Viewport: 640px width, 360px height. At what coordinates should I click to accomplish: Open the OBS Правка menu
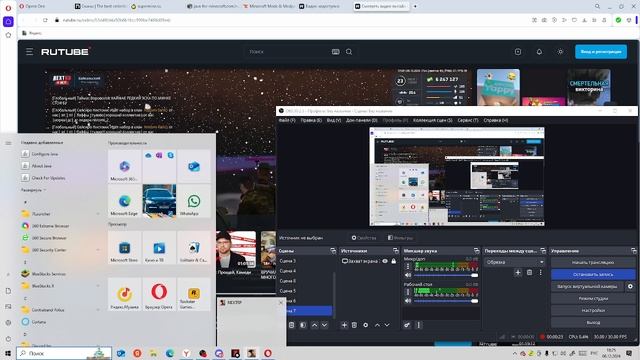(311, 120)
